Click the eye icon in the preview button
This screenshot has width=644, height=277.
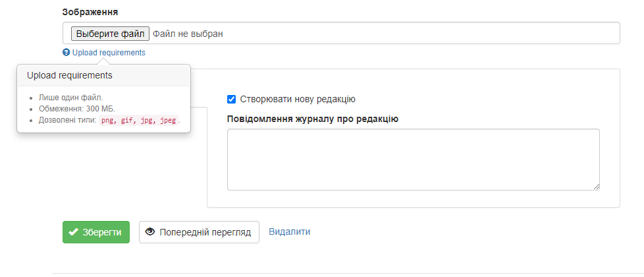pos(150,232)
